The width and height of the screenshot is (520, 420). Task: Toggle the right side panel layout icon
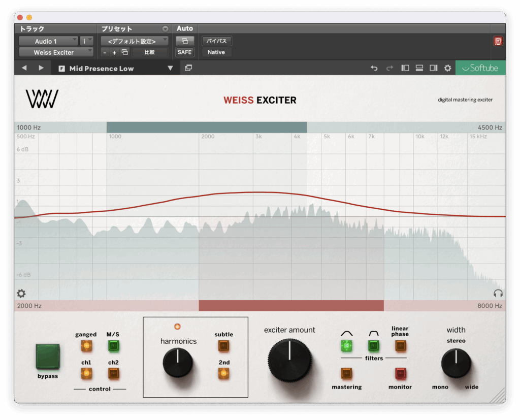434,68
